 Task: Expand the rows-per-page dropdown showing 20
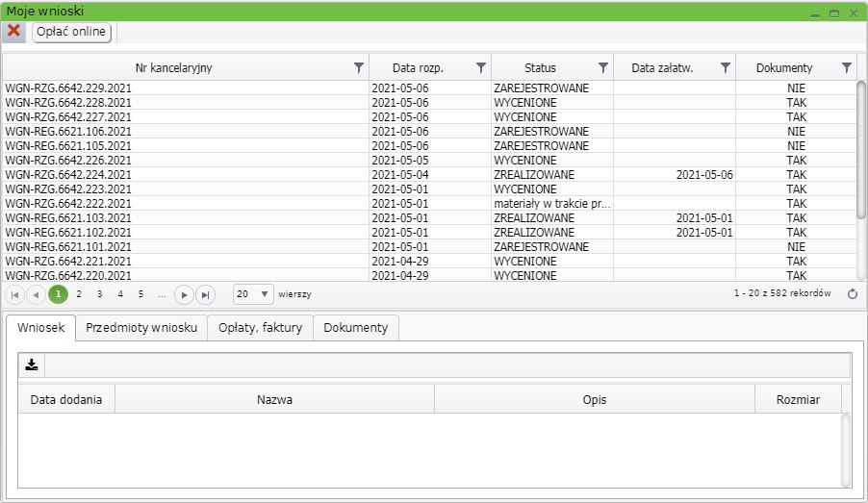pos(265,294)
